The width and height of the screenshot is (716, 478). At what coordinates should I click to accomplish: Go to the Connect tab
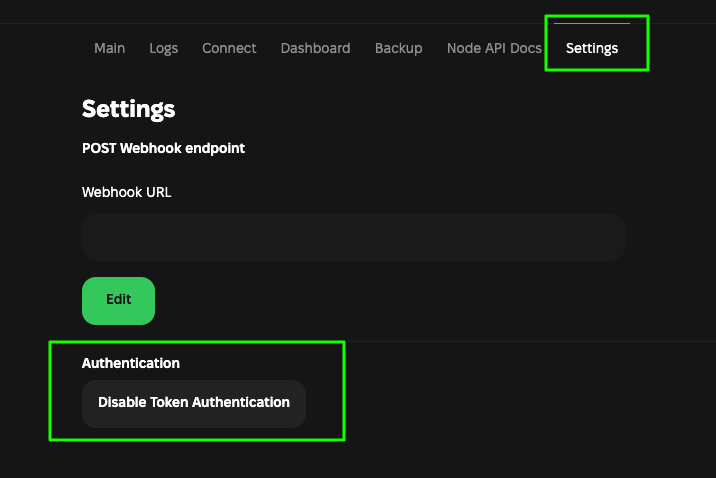click(x=229, y=48)
